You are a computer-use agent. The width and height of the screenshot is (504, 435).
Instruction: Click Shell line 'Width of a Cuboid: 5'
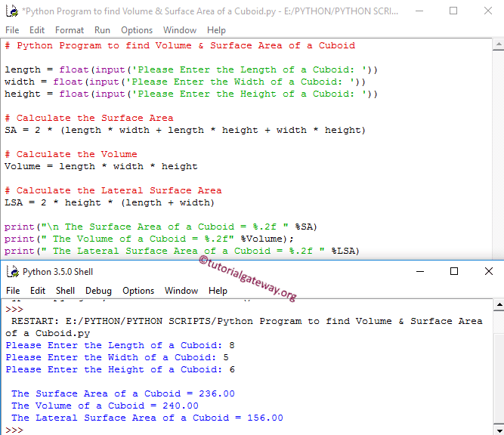(x=117, y=357)
